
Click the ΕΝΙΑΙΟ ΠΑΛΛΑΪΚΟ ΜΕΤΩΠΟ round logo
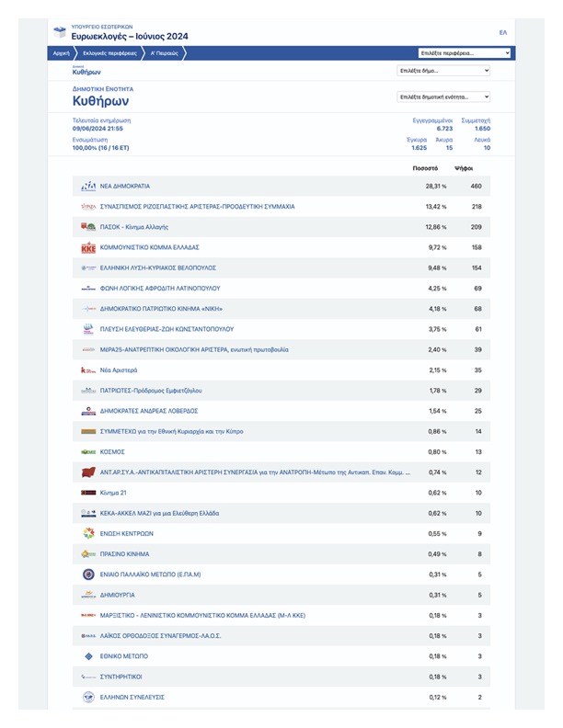[x=88, y=574]
